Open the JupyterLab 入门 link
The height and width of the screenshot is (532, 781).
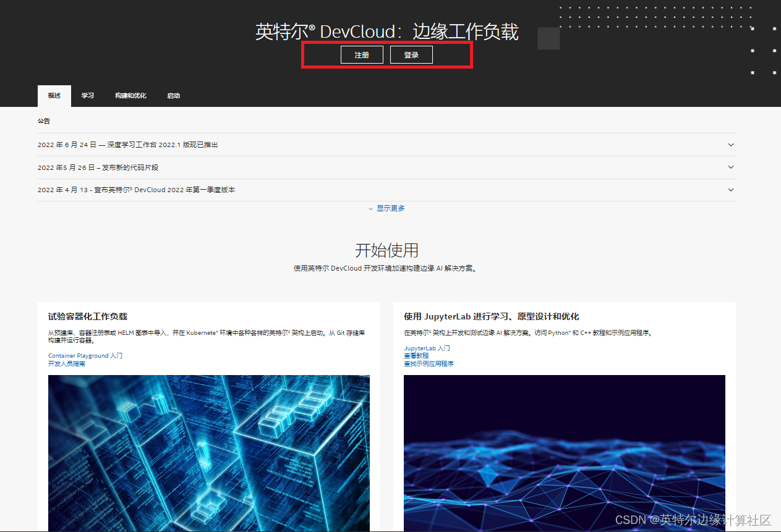427,348
